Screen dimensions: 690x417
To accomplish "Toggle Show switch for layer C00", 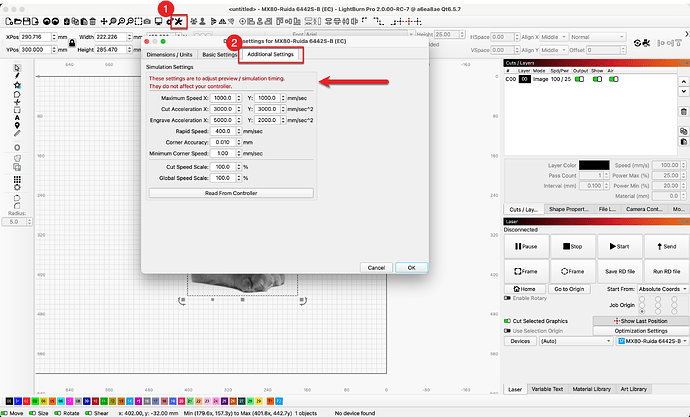I will pyautogui.click(x=597, y=79).
